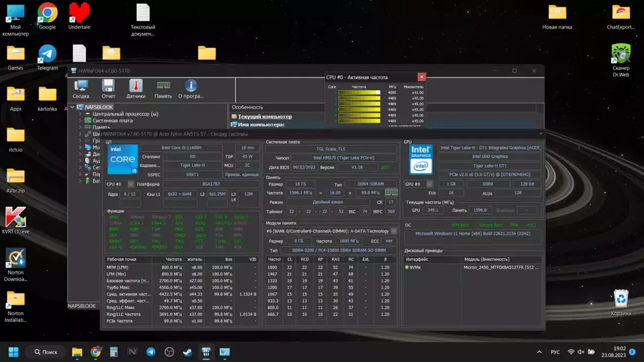Open the KVRT (1).exe desktop icon
Image resolution: width=644 pixels, height=362 pixels.
tap(16, 221)
